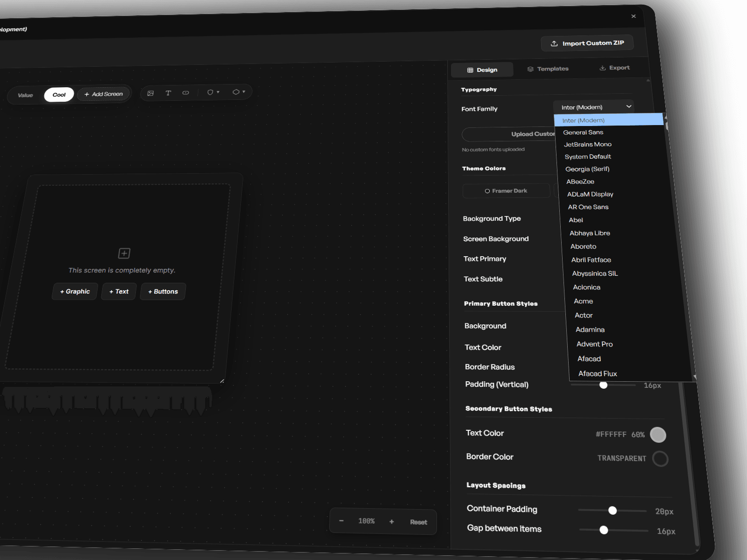Image resolution: width=747 pixels, height=560 pixels.
Task: Click the Upload Custom font button
Action: tap(509, 134)
